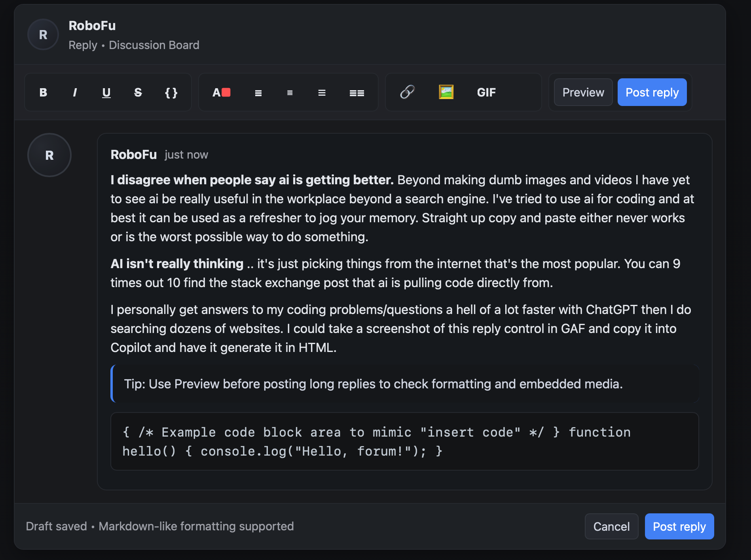The image size is (751, 560).
Task: Click Post reply button beside Cancel
Action: (679, 526)
